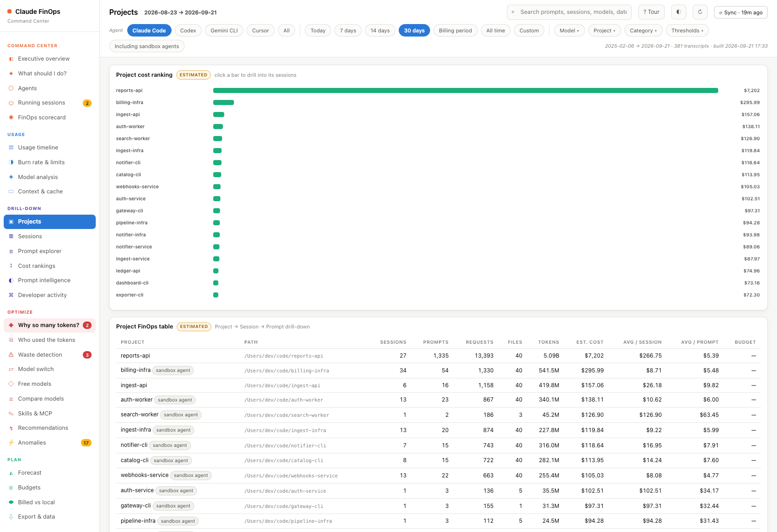Click the Skills & MCP icon
The height and width of the screenshot is (532, 777).
tap(11, 414)
